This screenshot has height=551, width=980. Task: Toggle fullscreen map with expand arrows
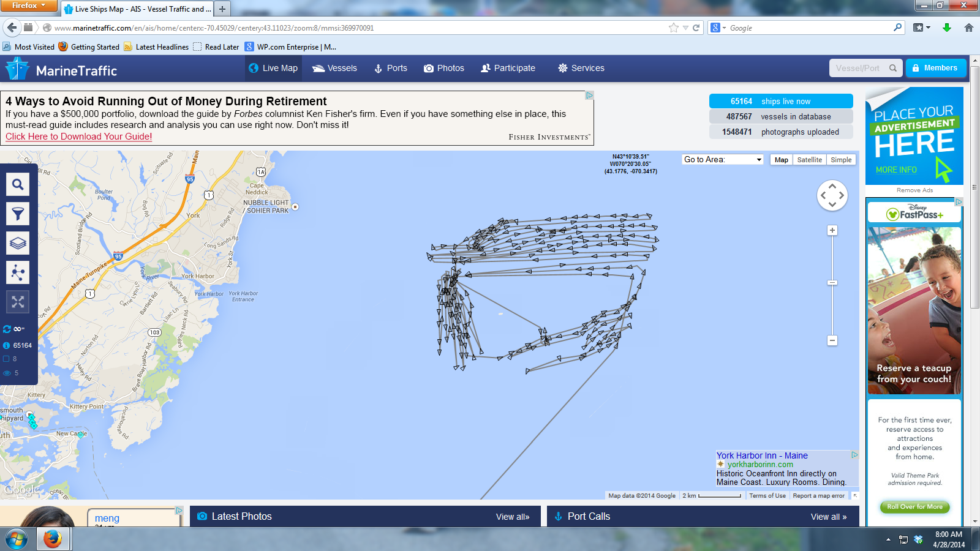18,302
